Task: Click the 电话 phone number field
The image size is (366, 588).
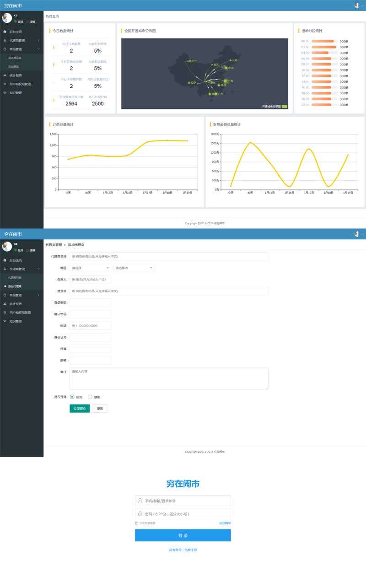Action: (90, 326)
